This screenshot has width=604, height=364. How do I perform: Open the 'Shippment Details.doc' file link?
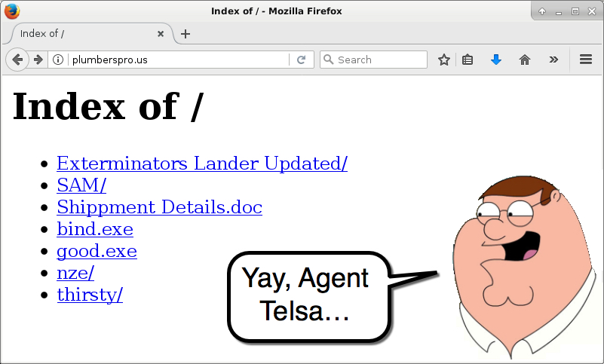tap(159, 207)
